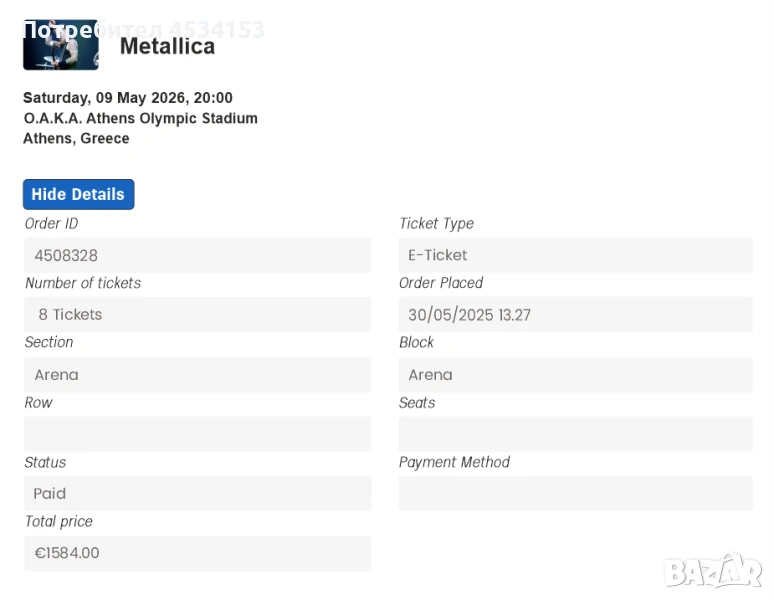Click the empty Payment Method field
The height and width of the screenshot is (600, 774).
[575, 493]
